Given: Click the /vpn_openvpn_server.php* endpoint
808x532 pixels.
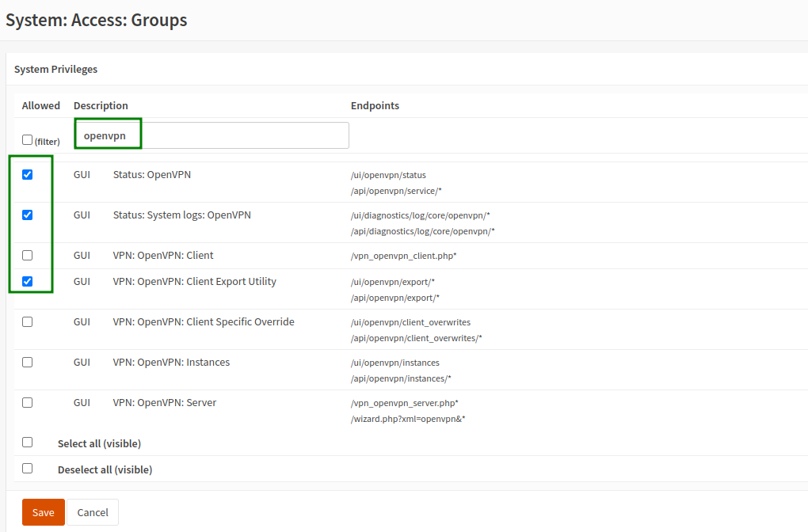Looking at the screenshot, I should click(405, 403).
